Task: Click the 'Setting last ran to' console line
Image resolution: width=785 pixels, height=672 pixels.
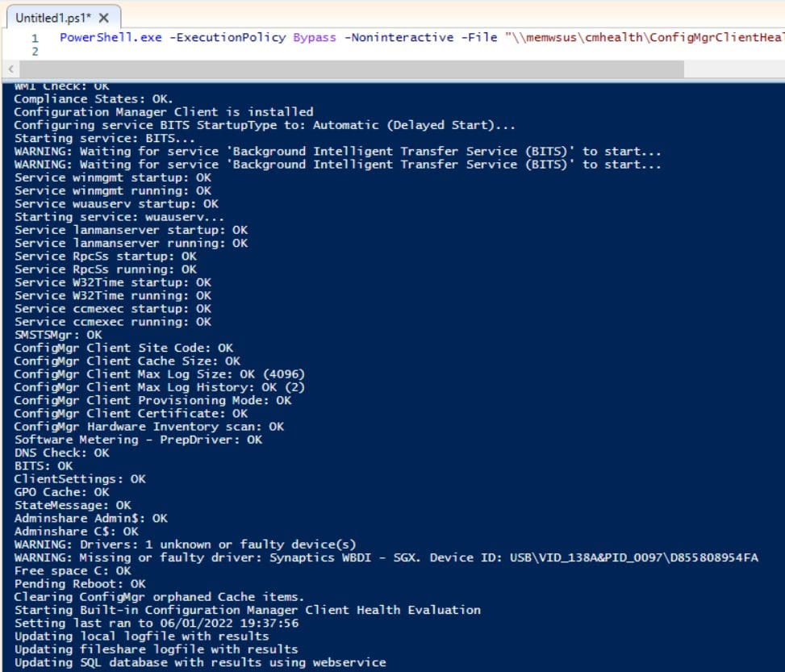Action: tap(157, 623)
